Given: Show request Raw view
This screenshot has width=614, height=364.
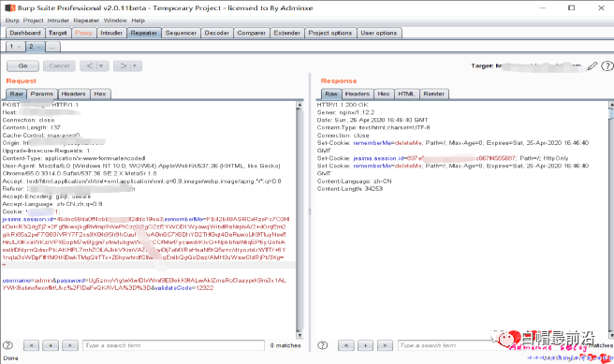Looking at the screenshot, I should (17, 94).
